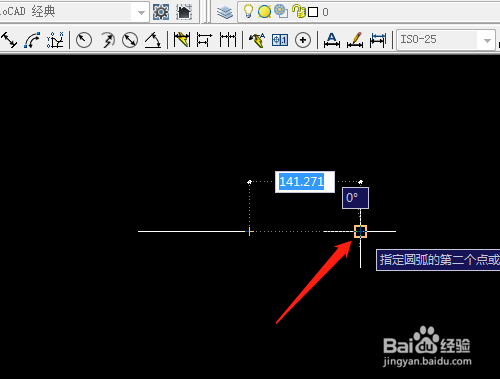Select the Angular dimension tool
500x379 pixels.
[x=153, y=40]
